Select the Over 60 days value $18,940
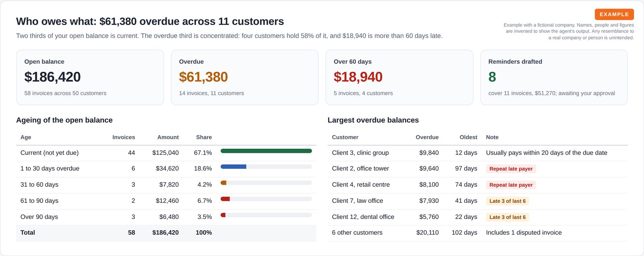644x256 pixels. click(358, 77)
